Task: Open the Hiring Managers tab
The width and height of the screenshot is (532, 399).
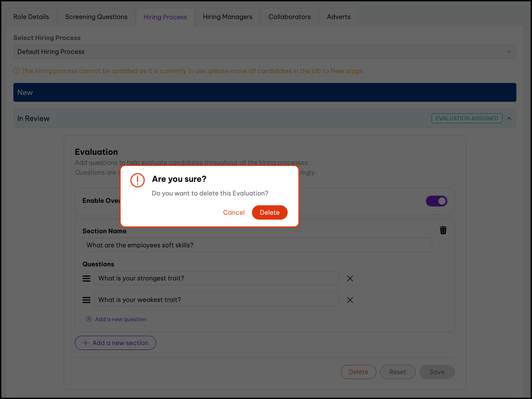Action: click(228, 17)
